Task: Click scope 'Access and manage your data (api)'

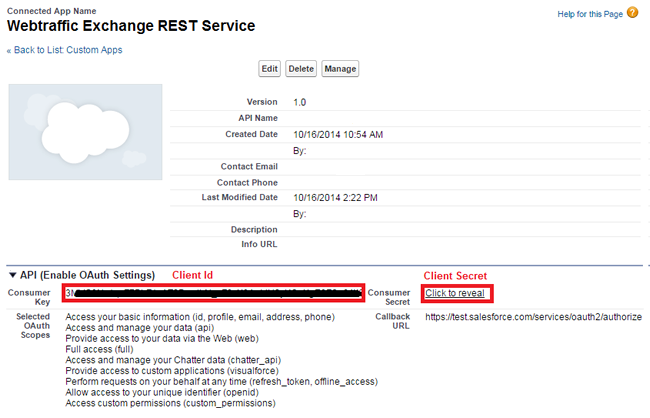Action: click(x=140, y=328)
